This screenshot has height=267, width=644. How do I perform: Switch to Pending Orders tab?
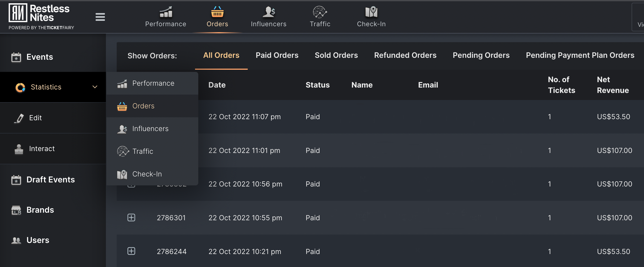pos(481,55)
